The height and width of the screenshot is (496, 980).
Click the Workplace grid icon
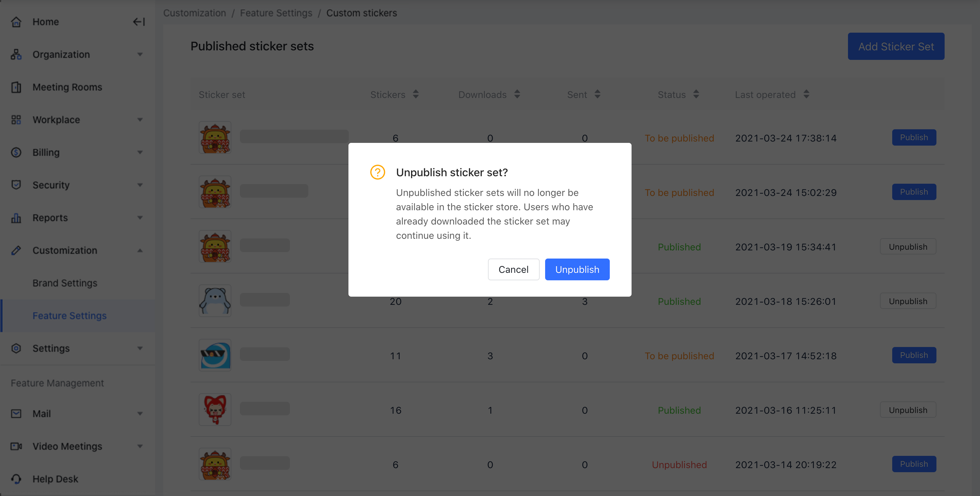coord(16,119)
